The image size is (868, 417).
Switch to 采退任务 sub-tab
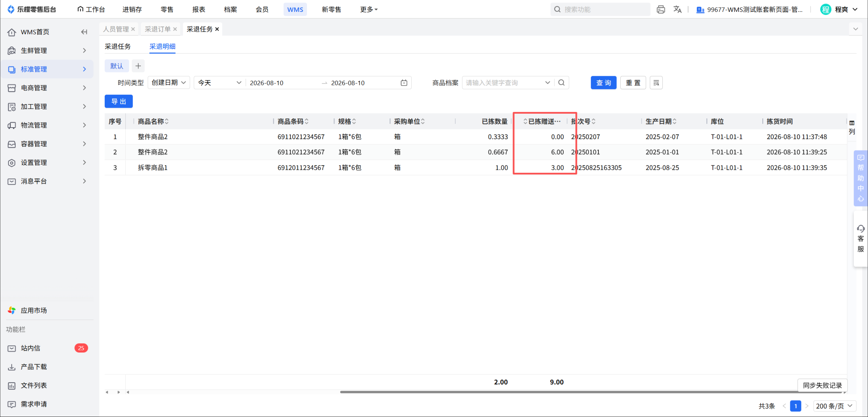(118, 46)
